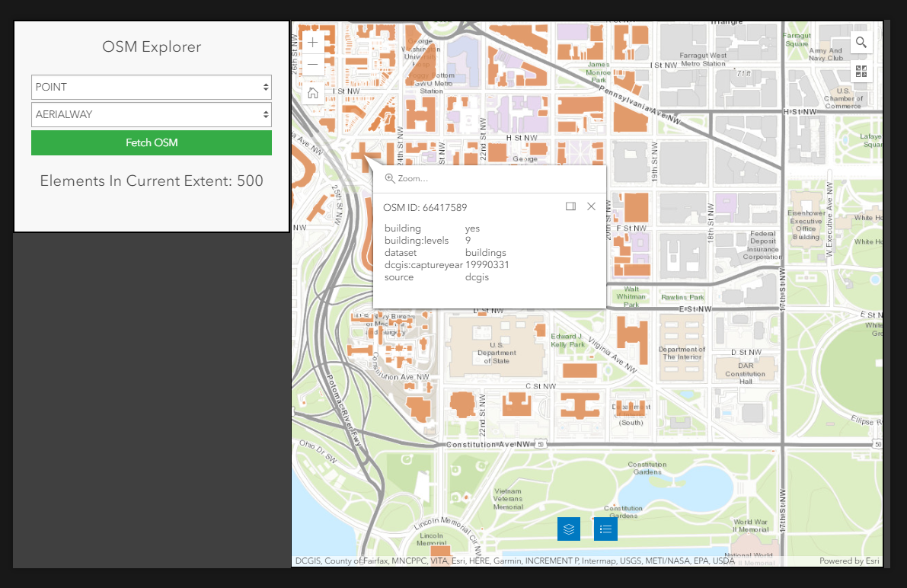907x588 pixels.
Task: Click the Farragut West Metro Station label
Action: [x=703, y=59]
